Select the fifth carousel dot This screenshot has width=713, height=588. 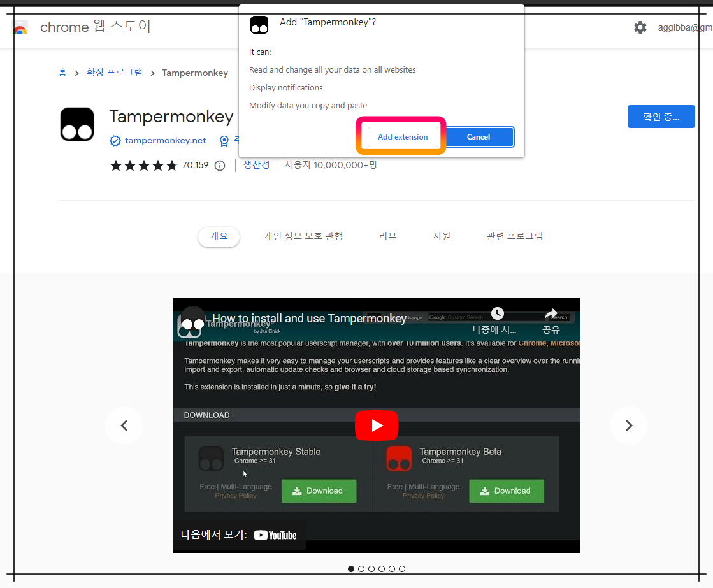[x=392, y=569]
